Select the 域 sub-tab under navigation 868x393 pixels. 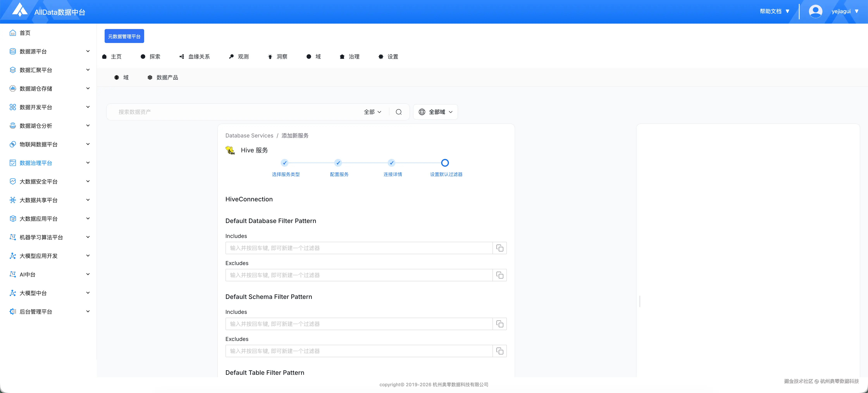click(x=122, y=77)
